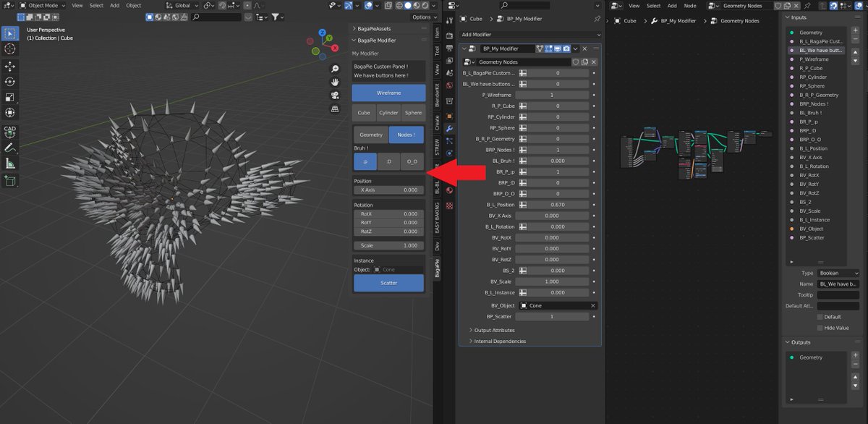Select the Annotate pencil tool

tap(10, 147)
